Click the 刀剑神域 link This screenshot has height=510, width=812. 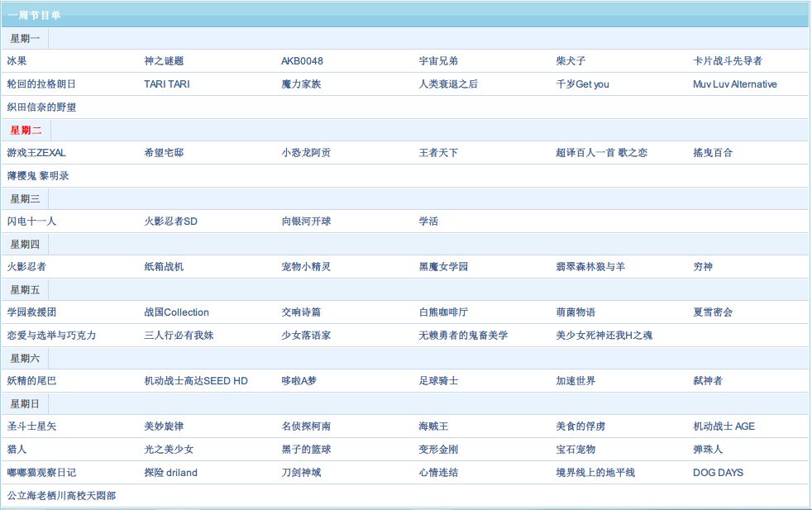[301, 472]
